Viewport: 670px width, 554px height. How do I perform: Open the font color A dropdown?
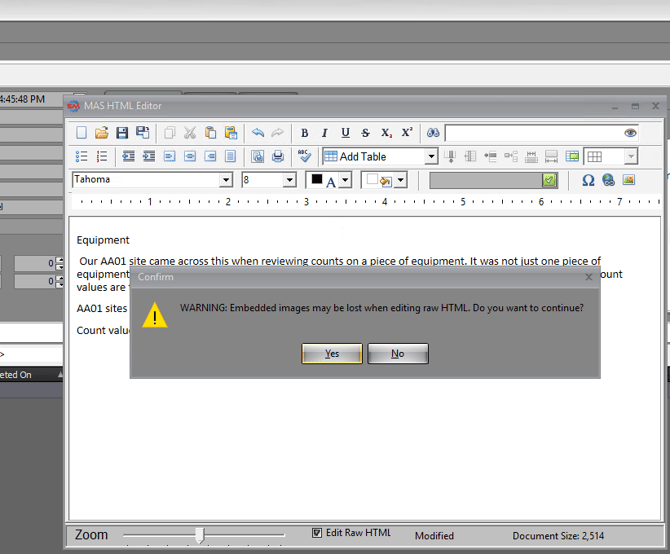click(345, 180)
